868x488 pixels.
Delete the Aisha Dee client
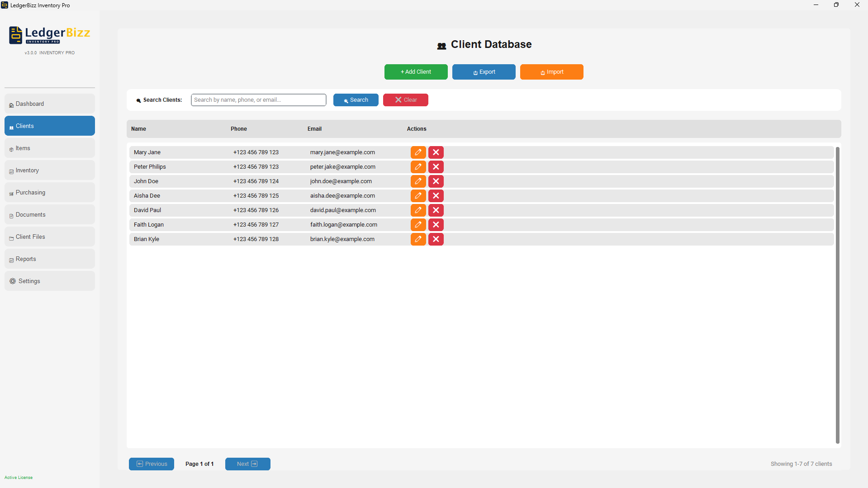click(436, 196)
